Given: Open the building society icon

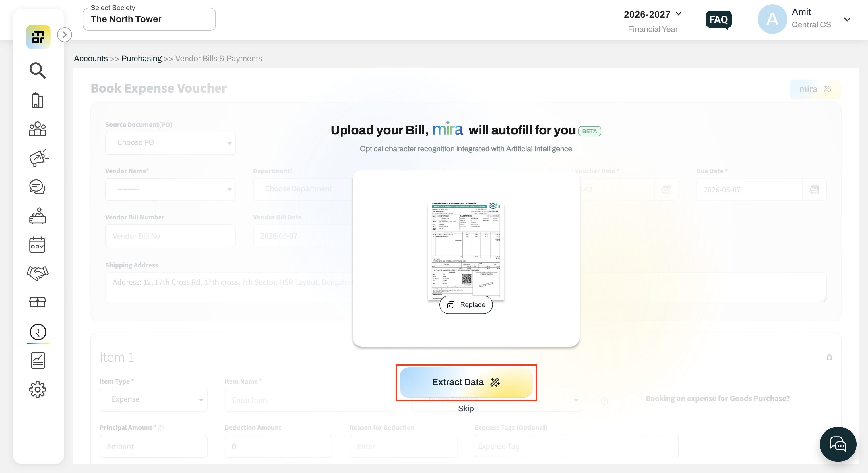Looking at the screenshot, I should coord(38,100).
